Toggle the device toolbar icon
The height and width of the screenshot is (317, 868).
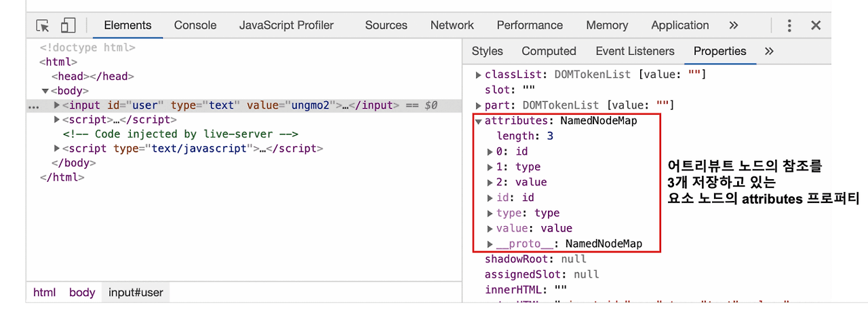[68, 26]
